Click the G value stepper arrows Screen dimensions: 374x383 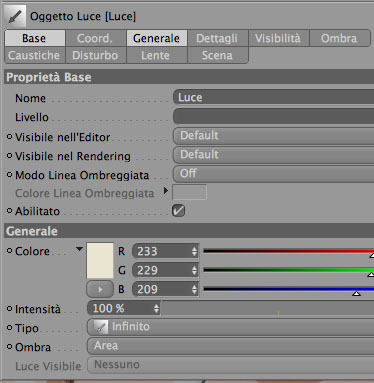[194, 270]
